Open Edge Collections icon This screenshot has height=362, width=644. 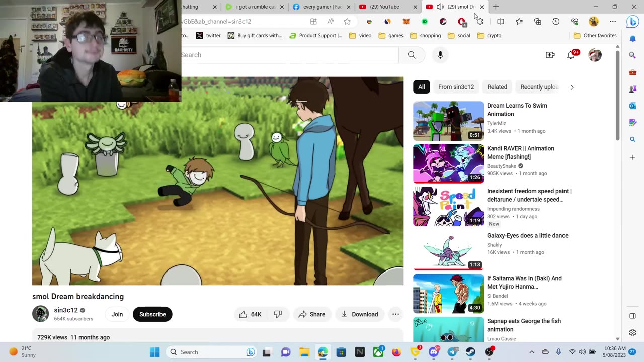point(538,21)
